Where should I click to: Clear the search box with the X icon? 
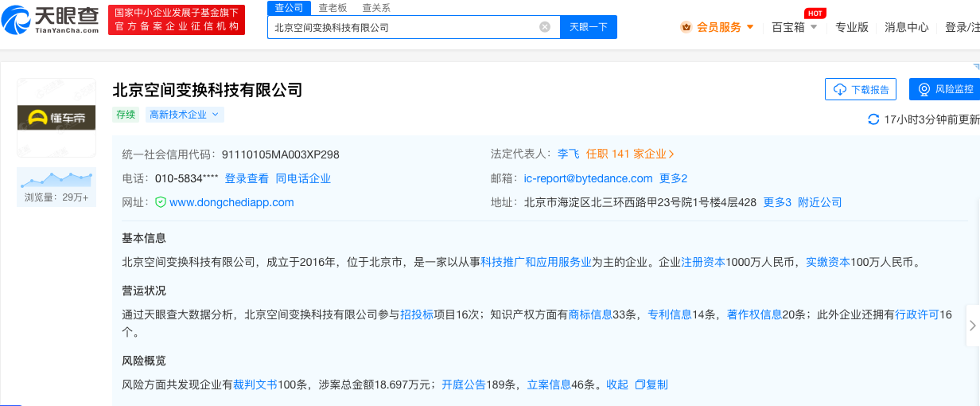click(x=545, y=27)
